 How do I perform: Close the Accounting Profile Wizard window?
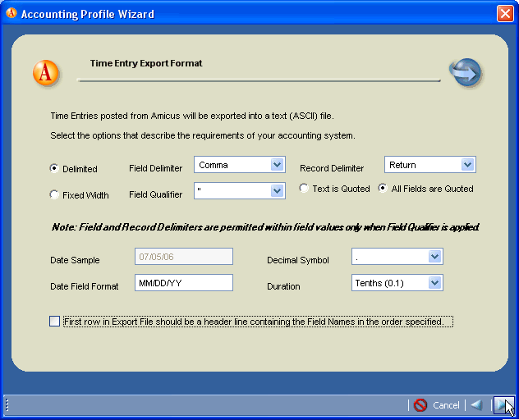click(505, 14)
